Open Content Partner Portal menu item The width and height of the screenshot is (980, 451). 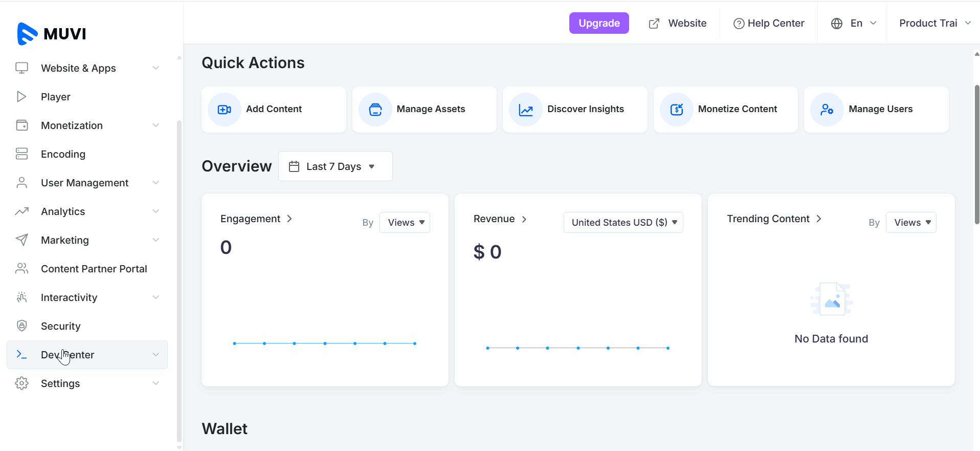click(x=94, y=269)
